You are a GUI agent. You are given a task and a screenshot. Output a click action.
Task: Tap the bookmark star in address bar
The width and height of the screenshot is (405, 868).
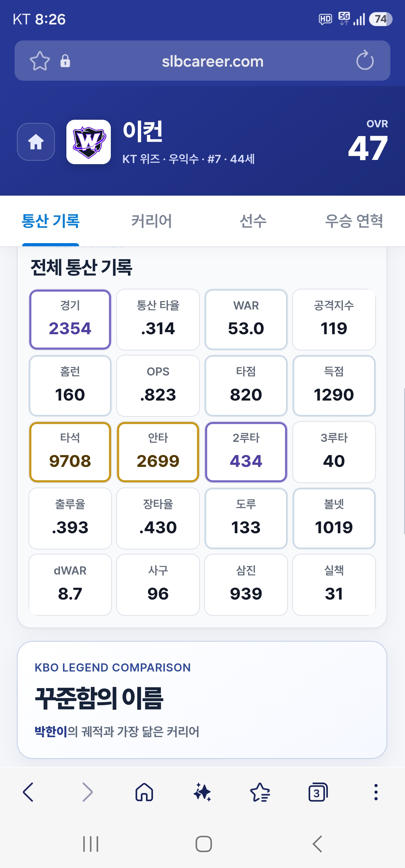(40, 61)
